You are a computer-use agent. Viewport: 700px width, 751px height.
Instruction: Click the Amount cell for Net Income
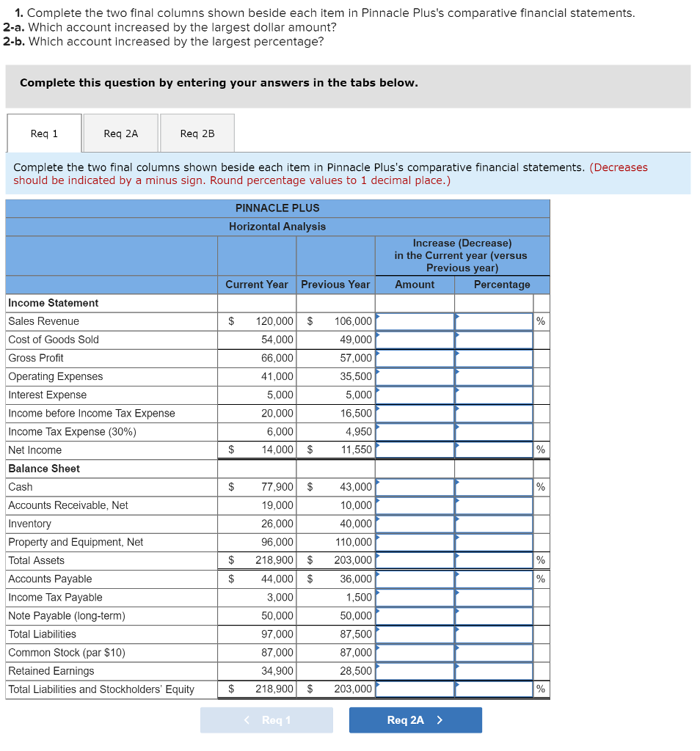pos(415,450)
